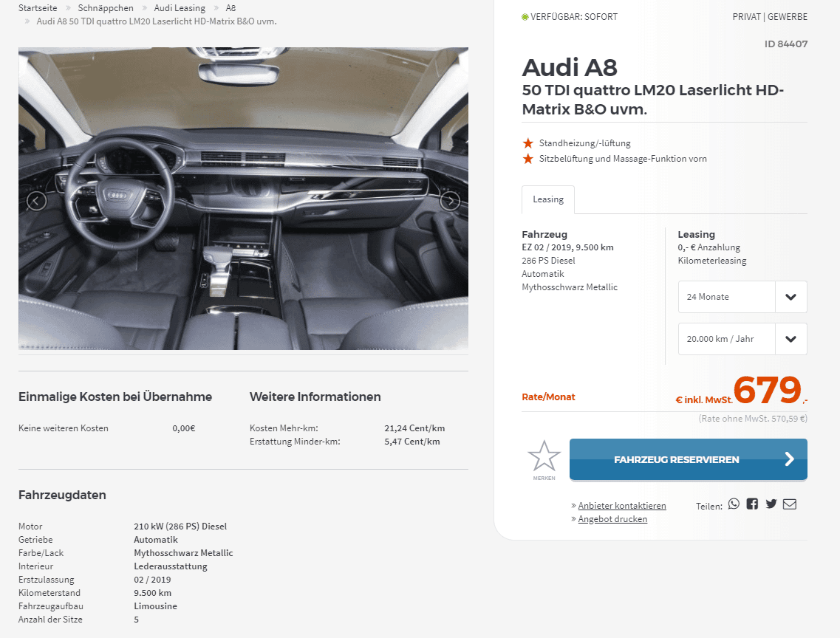The height and width of the screenshot is (638, 840).
Task: Click the Mythosschwarz Metallic value in Fahrzeugdaten
Action: pos(183,553)
